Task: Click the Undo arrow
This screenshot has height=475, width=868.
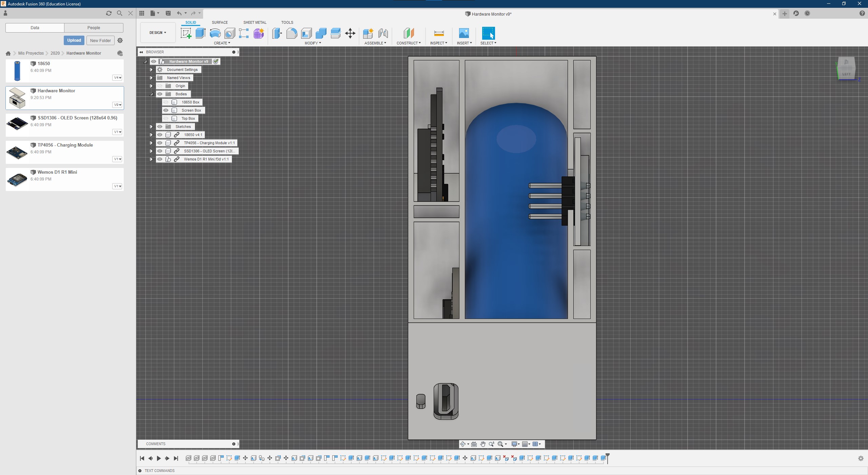Action: (179, 13)
